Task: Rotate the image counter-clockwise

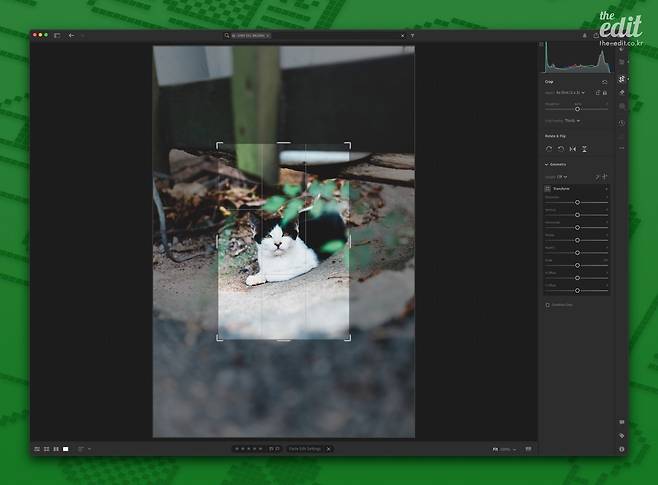Action: click(549, 148)
